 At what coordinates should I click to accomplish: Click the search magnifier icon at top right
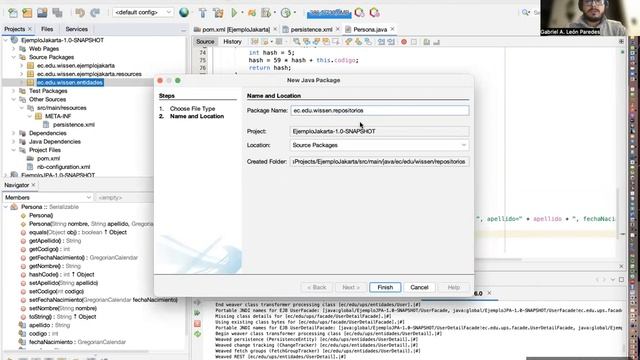[526, 13]
